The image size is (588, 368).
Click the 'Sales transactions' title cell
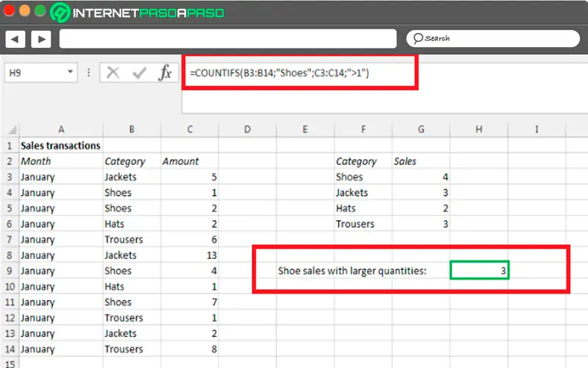click(60, 146)
